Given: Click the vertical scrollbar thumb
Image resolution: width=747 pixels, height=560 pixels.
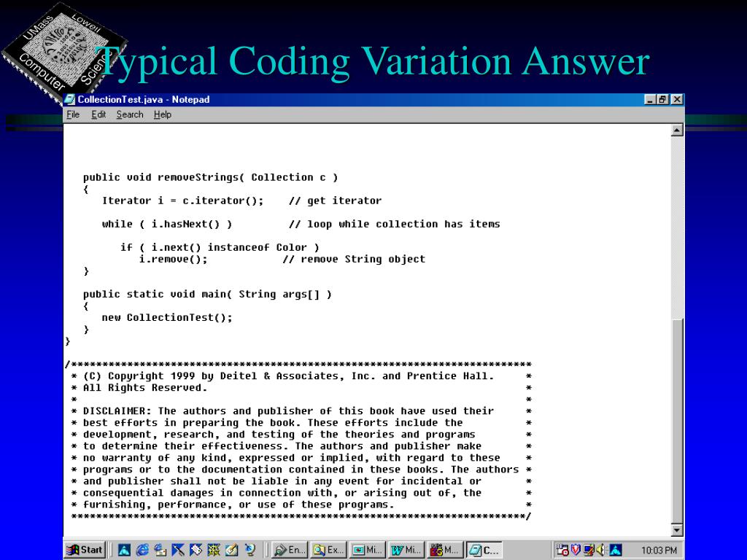Looking at the screenshot, I should pos(677,421).
